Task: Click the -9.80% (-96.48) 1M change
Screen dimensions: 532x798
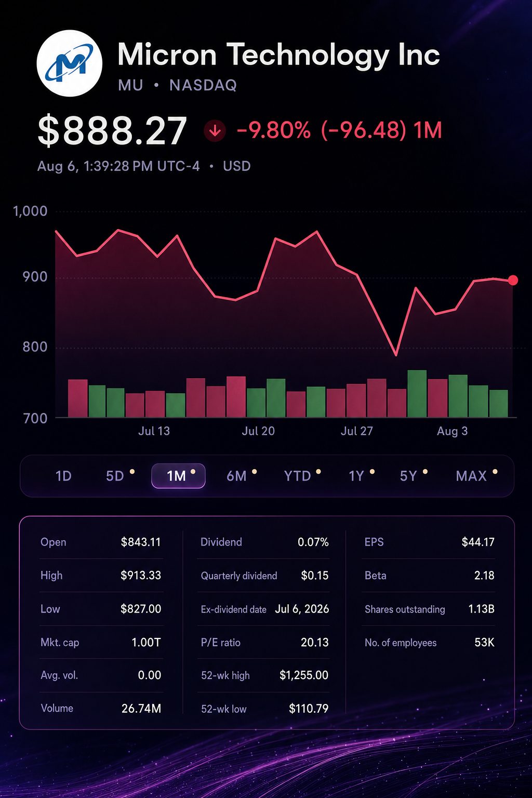Action: [x=339, y=130]
